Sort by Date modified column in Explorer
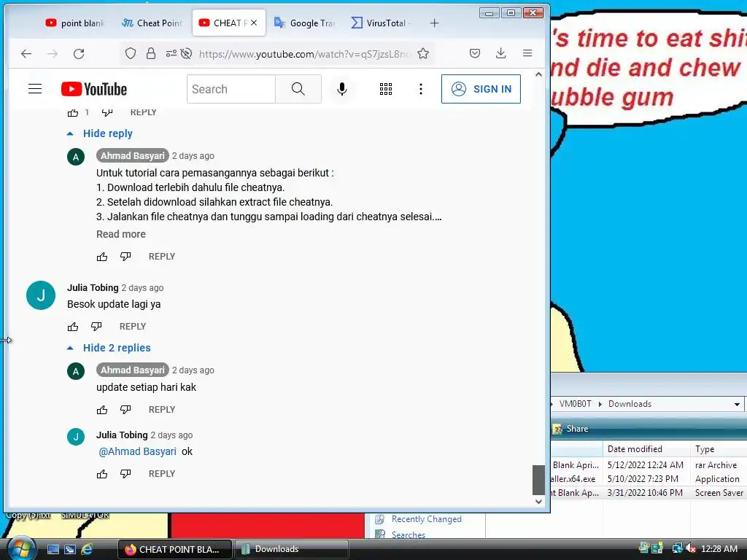 pyautogui.click(x=646, y=449)
